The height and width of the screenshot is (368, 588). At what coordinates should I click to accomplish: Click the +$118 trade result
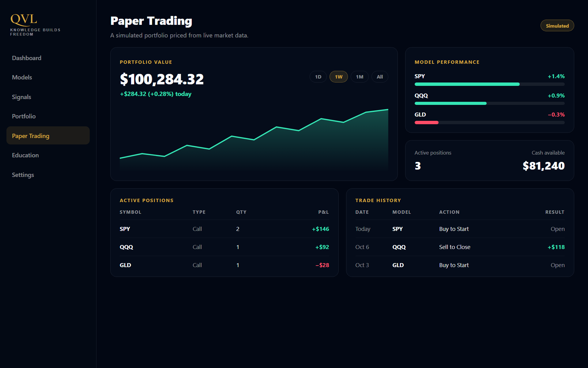click(x=556, y=247)
